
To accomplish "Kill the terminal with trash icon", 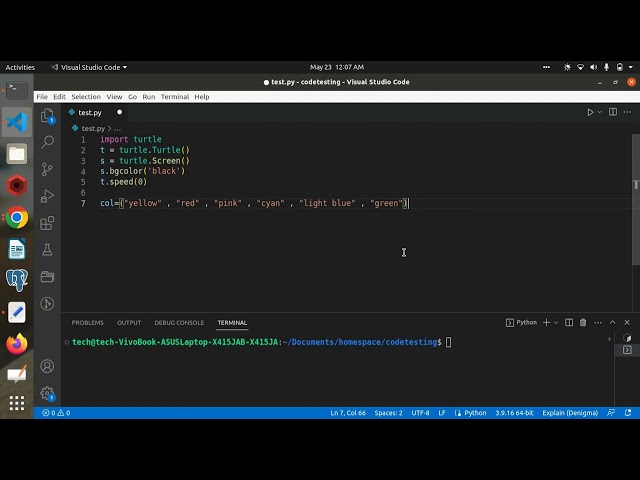I will [x=583, y=322].
